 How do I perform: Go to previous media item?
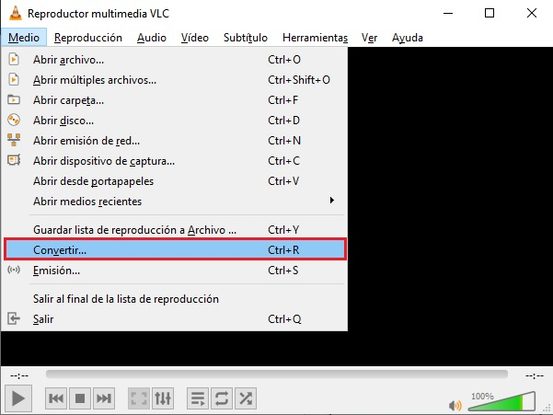click(56, 399)
